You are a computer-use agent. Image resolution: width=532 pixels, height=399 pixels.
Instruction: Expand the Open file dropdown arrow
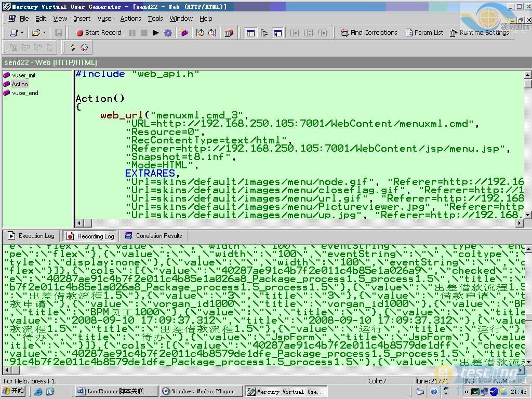coord(44,33)
